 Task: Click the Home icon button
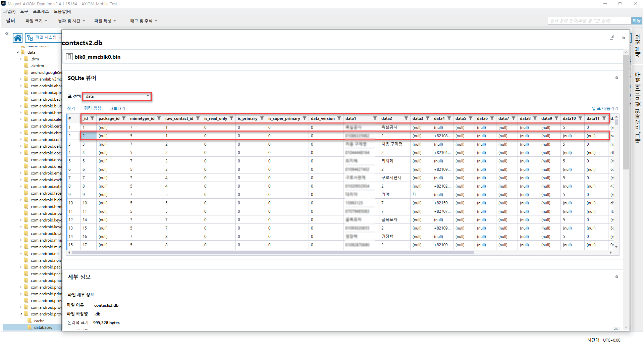pos(18,38)
